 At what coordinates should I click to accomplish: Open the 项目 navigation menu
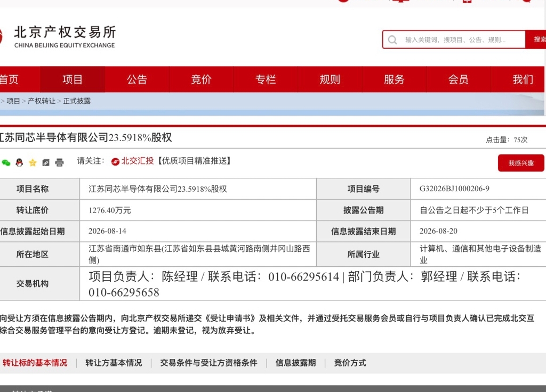(73, 79)
